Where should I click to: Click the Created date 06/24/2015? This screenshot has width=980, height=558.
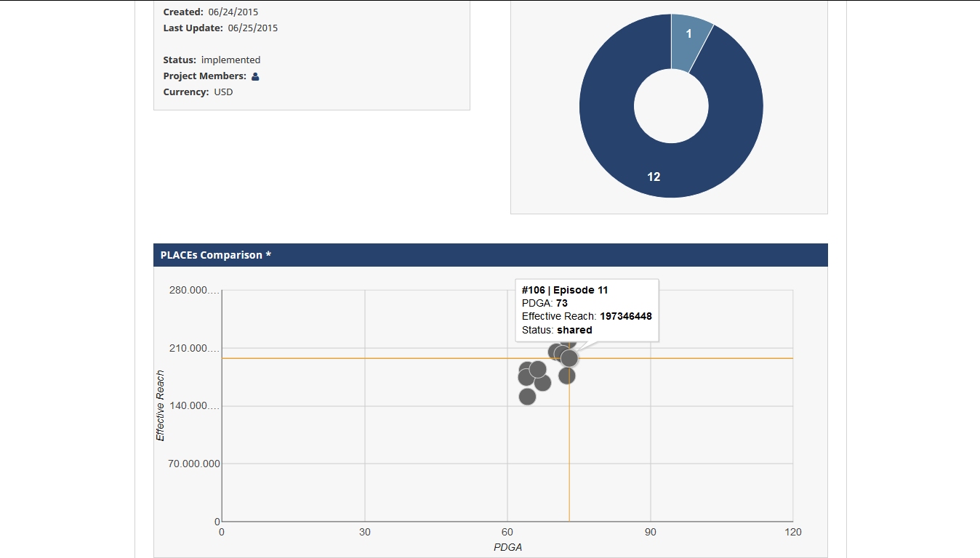pyautogui.click(x=233, y=12)
